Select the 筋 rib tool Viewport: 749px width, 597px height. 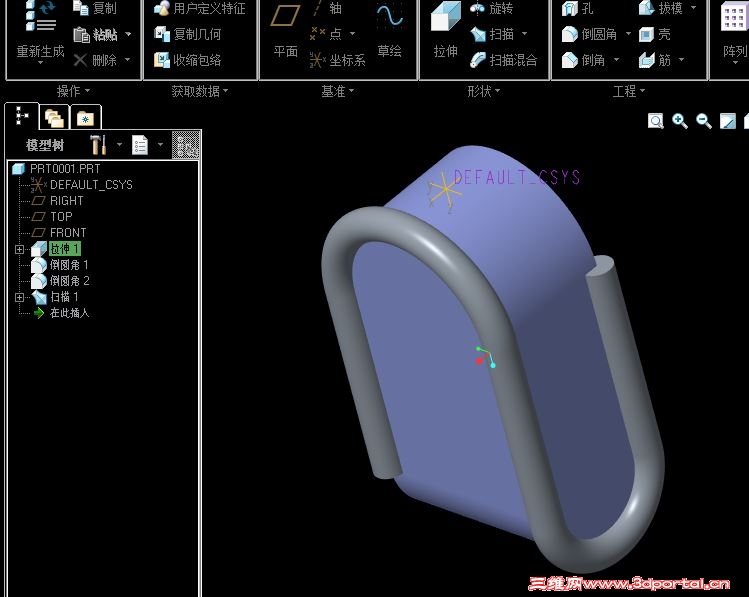(x=654, y=60)
